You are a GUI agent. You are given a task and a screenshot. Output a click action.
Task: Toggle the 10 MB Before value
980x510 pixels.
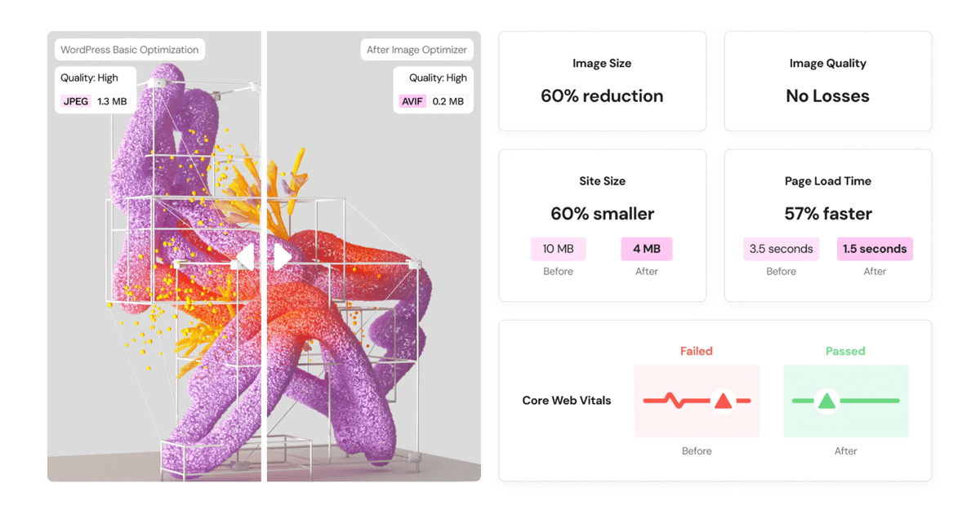[558, 249]
